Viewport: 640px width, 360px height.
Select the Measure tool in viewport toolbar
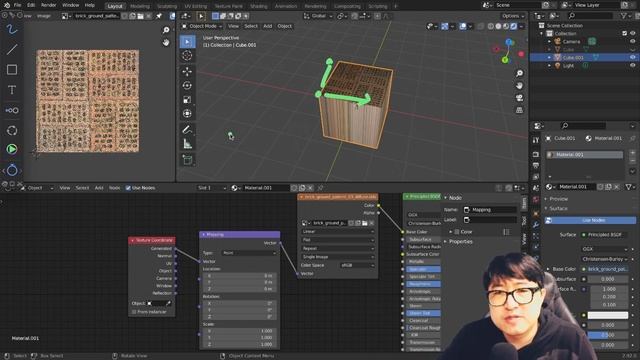point(187,144)
